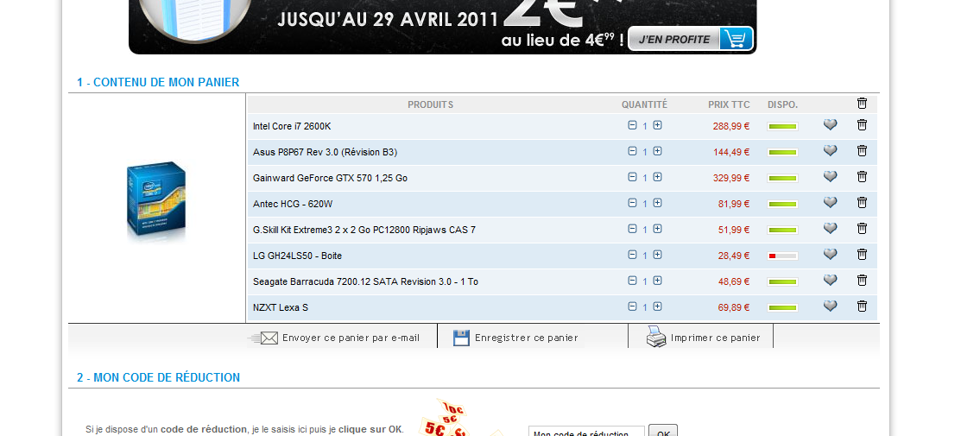The image size is (980, 436).
Task: Decrease quantity of NZXT Lexa S
Action: point(632,306)
